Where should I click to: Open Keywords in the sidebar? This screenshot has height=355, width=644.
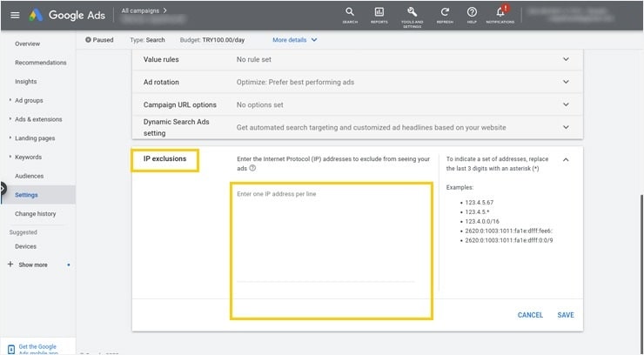pyautogui.click(x=28, y=157)
